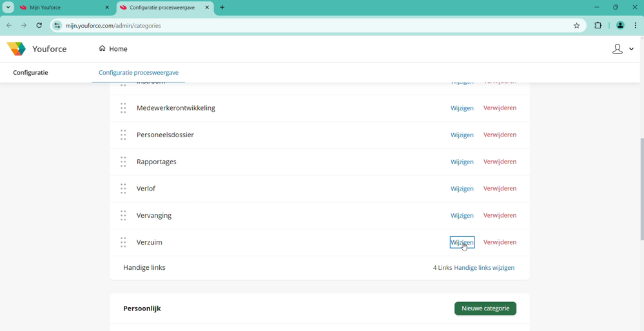This screenshot has height=331, width=644.
Task: Click Wijzigen for Personeelsdossier
Action: pos(462,135)
